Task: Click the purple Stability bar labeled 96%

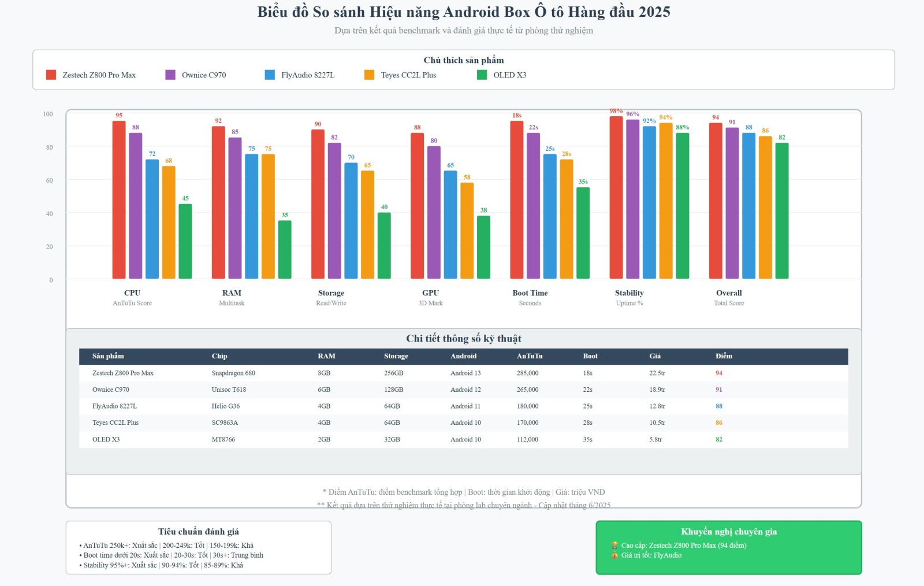Action: (x=633, y=199)
